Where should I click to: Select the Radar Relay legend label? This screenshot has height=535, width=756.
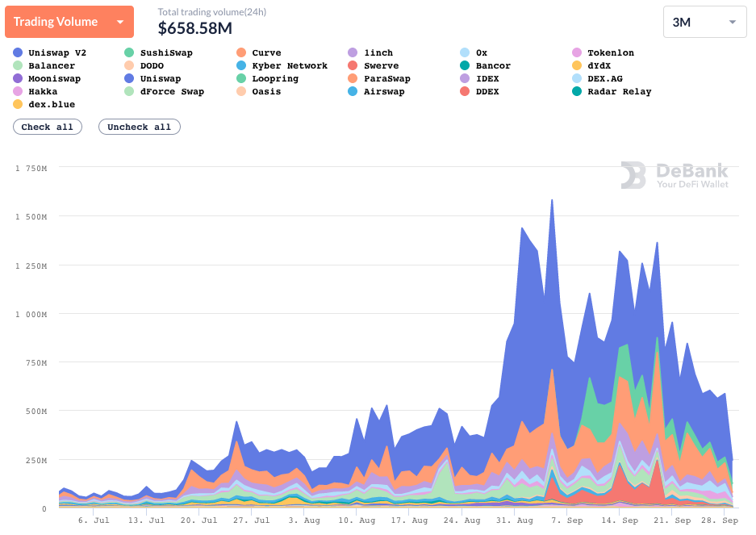pos(619,91)
